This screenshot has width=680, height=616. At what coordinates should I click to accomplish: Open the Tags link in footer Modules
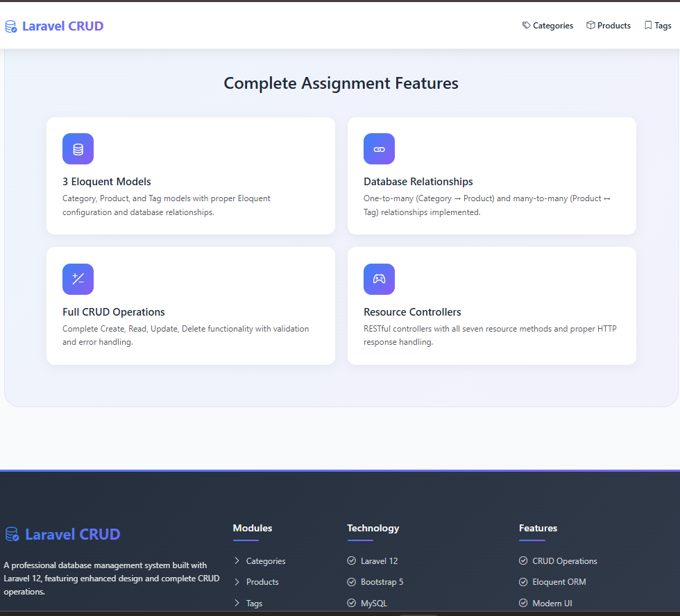[x=254, y=603]
